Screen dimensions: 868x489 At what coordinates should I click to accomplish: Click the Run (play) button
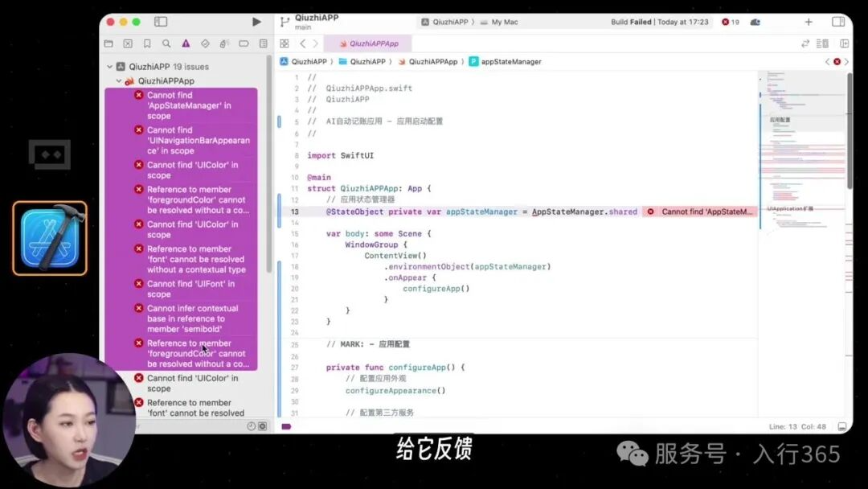click(x=256, y=22)
